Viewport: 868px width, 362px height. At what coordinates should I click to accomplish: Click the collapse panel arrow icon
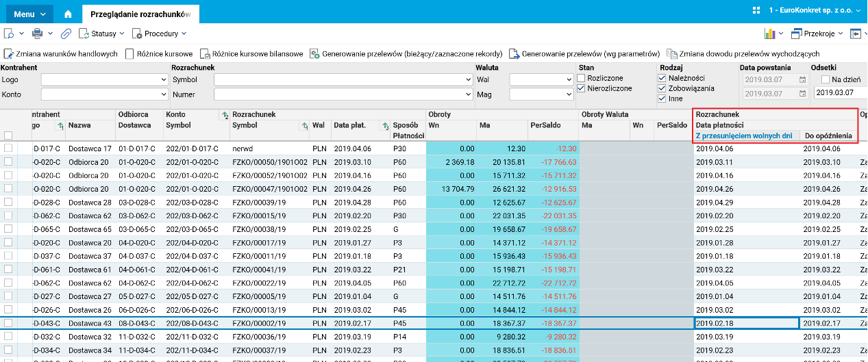coord(856,33)
